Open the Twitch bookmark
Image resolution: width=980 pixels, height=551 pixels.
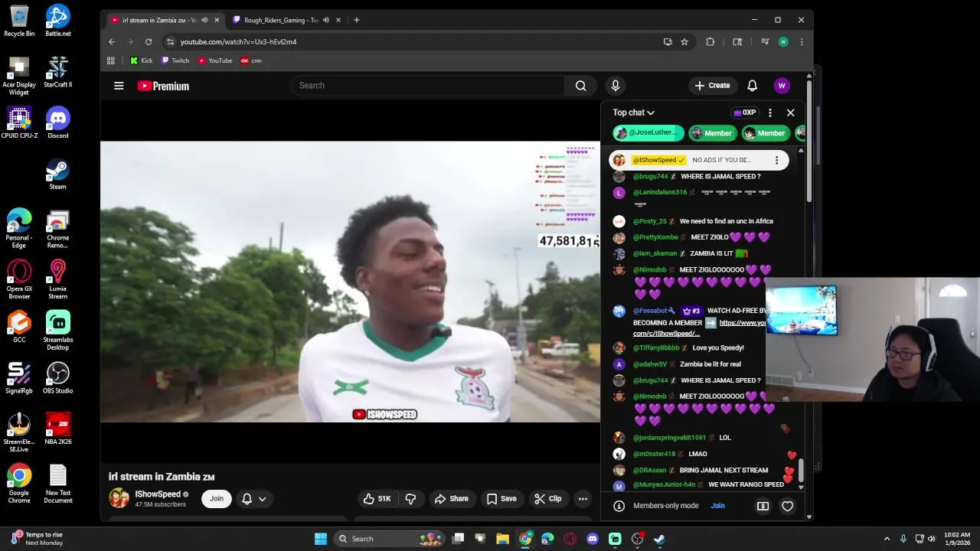[x=175, y=60]
